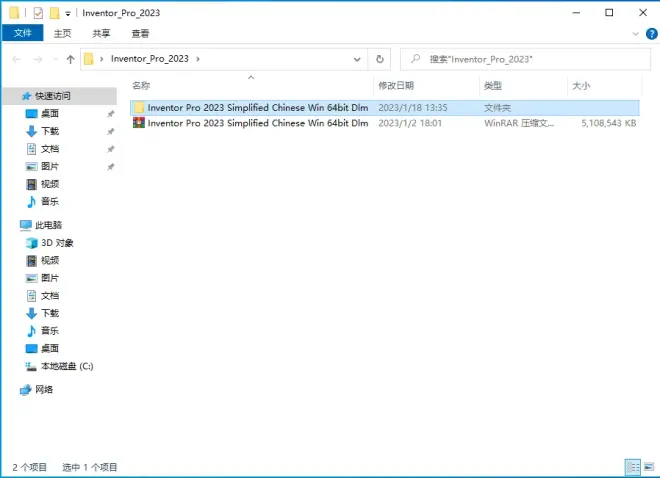
Task: Click the pin icon next to 下载
Action: point(111,131)
